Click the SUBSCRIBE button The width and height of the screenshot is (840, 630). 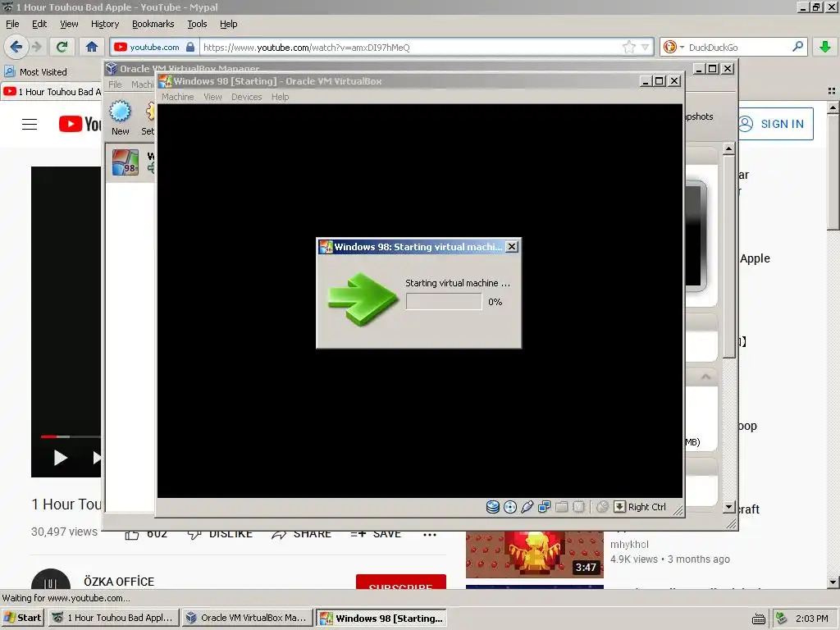(x=400, y=582)
